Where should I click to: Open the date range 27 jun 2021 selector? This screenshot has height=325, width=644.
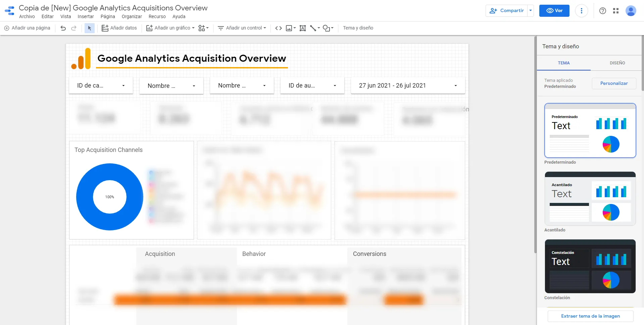pyautogui.click(x=408, y=86)
